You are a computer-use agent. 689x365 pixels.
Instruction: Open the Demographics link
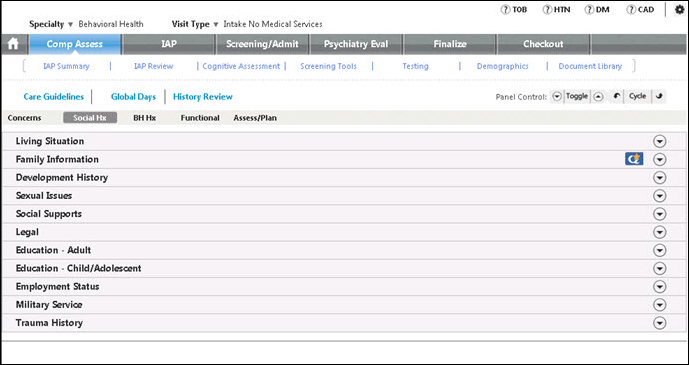click(503, 66)
